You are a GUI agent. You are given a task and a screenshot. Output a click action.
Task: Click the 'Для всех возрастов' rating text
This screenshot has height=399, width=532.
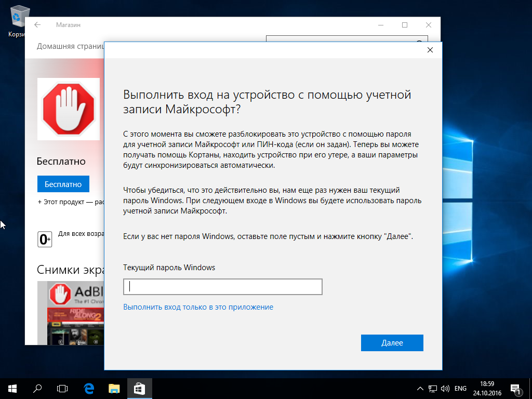point(81,234)
